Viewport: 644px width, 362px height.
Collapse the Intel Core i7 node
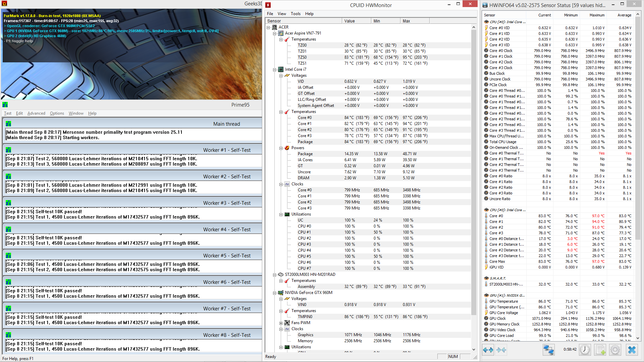pos(274,69)
